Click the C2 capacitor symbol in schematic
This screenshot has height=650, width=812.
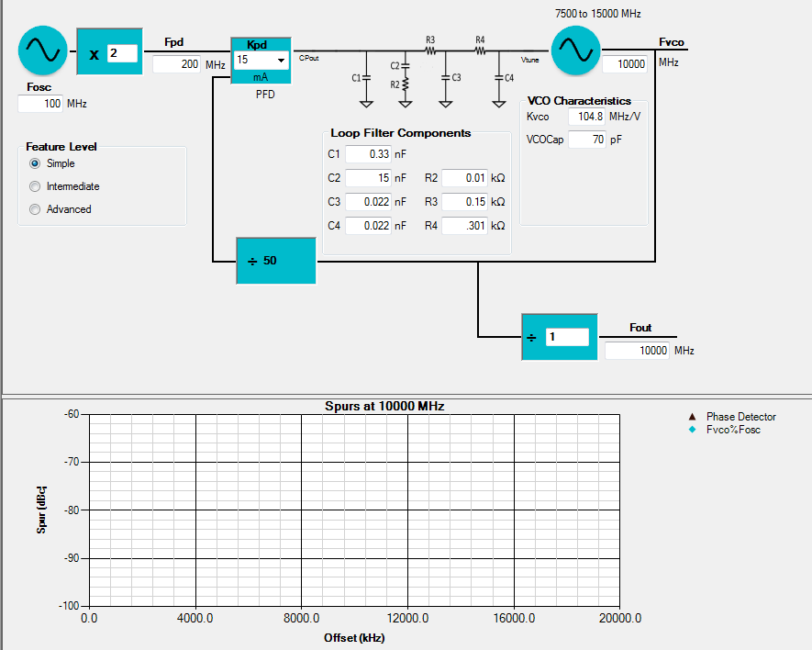[405, 66]
